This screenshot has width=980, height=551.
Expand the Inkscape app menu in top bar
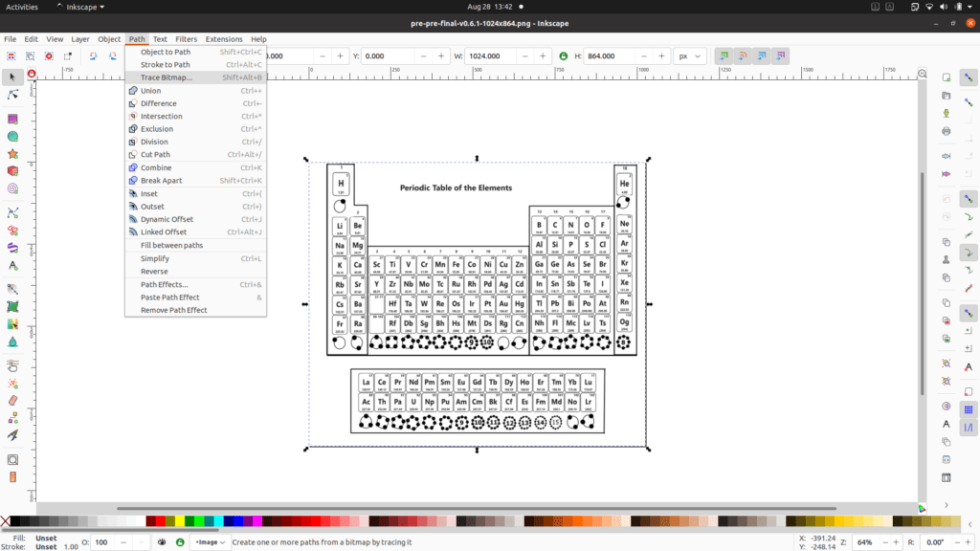point(80,7)
